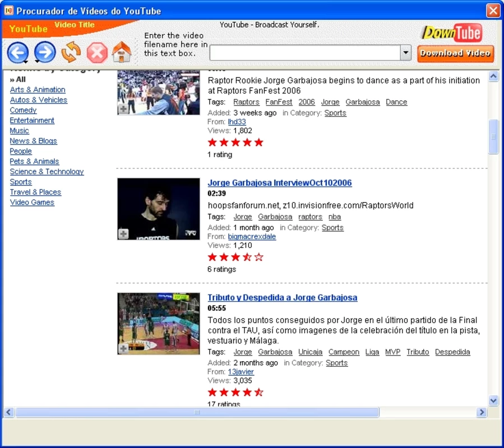Select the Science & Technology category
The width and height of the screenshot is (504, 448).
click(x=47, y=171)
